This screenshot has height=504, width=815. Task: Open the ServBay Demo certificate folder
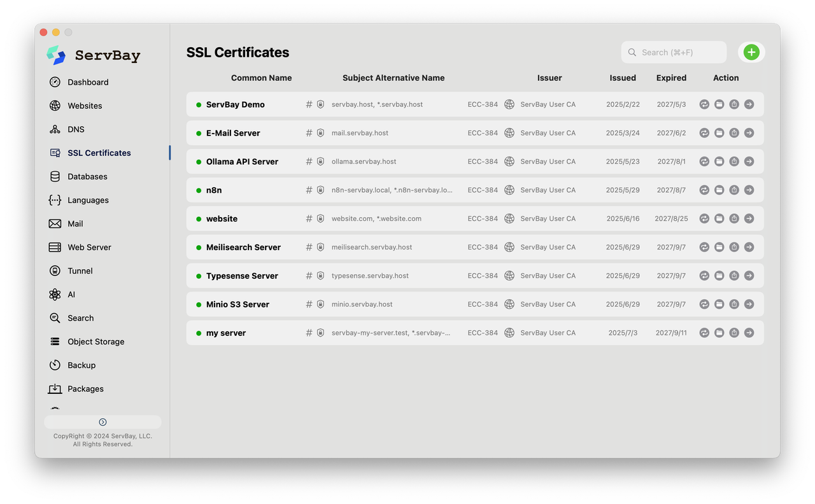click(719, 104)
